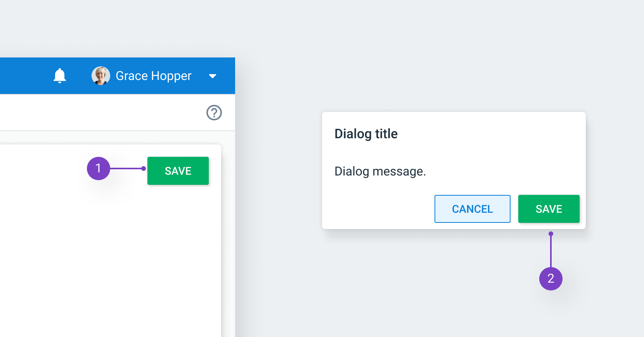Open the notifications bell
The image size is (644, 337).
(60, 76)
